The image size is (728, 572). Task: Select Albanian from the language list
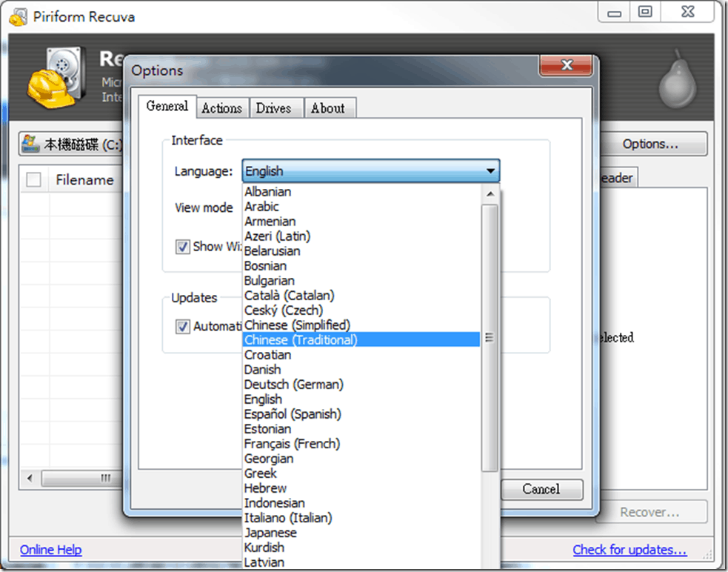(x=361, y=191)
